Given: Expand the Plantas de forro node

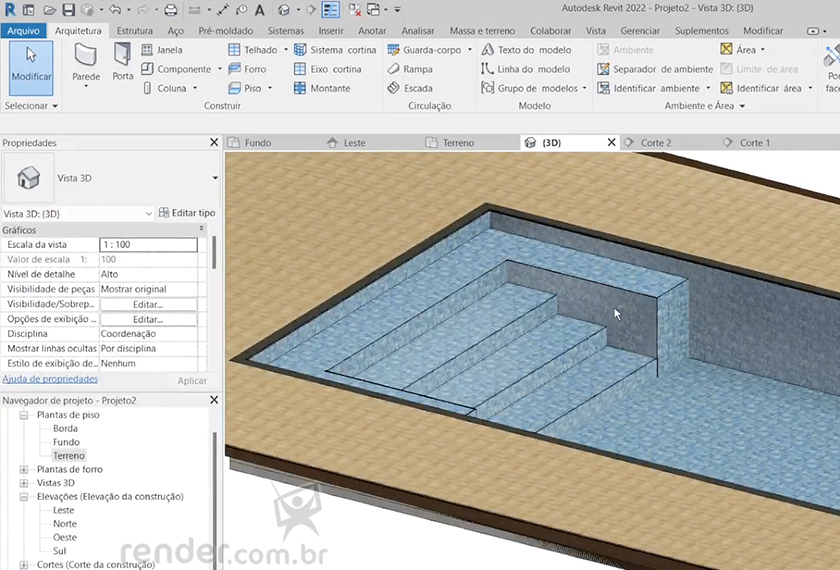Looking at the screenshot, I should coord(24,469).
